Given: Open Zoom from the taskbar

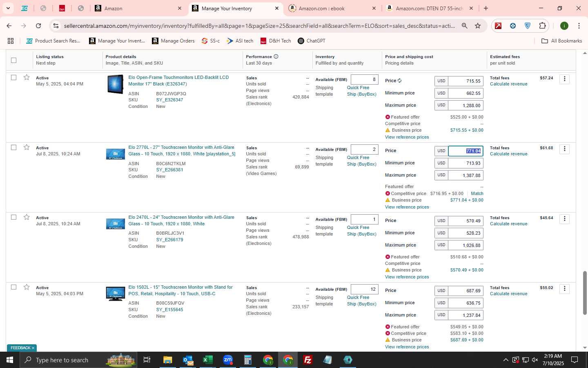Looking at the screenshot, I should tap(227, 360).
